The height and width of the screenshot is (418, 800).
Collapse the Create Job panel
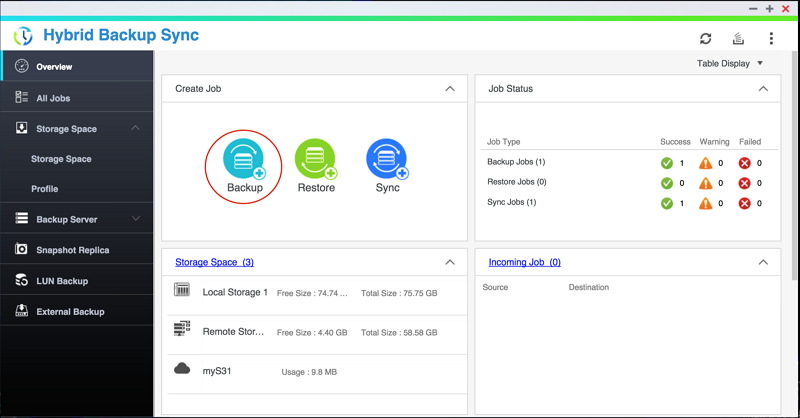(x=450, y=89)
